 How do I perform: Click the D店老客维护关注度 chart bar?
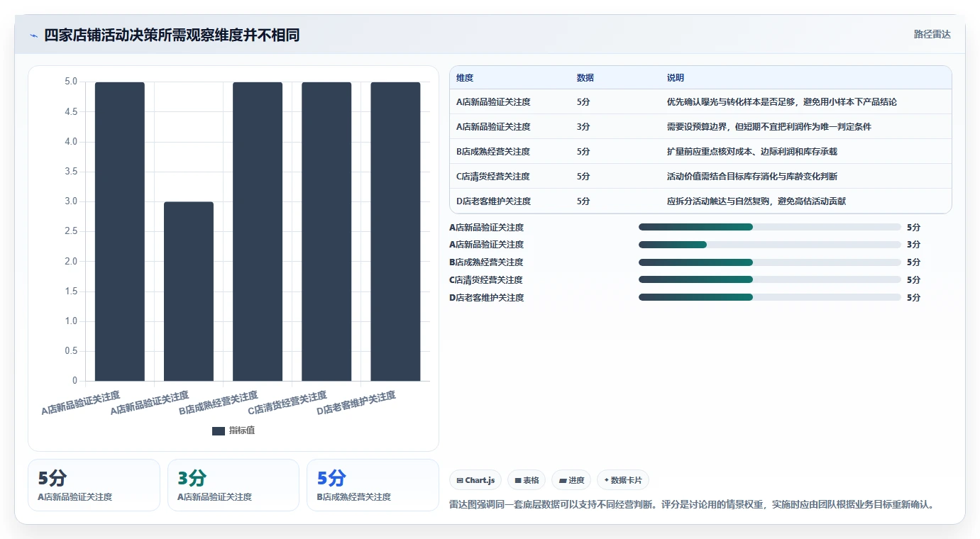(395, 232)
